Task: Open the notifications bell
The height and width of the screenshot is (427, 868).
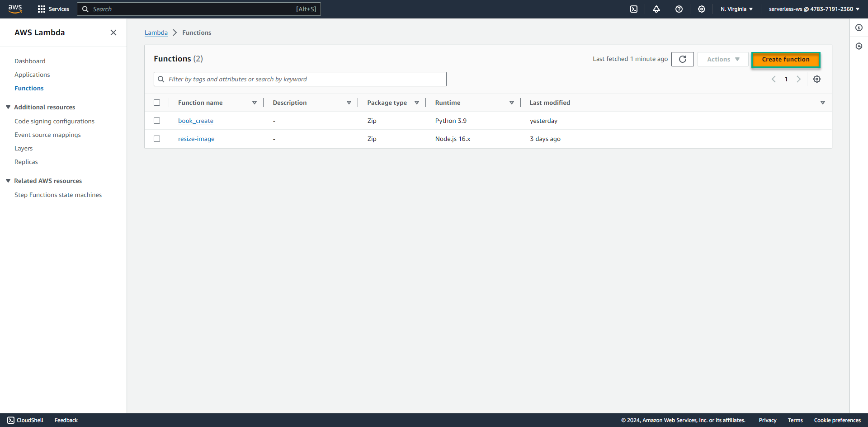Action: [656, 9]
